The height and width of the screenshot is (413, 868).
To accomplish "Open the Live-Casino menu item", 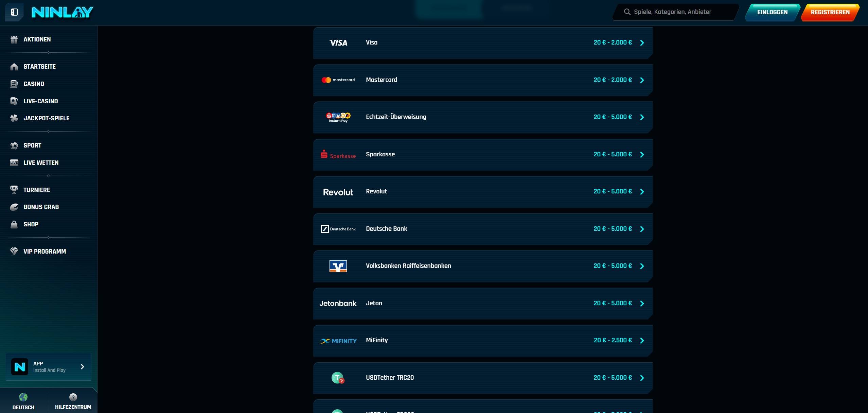I will click(x=40, y=101).
